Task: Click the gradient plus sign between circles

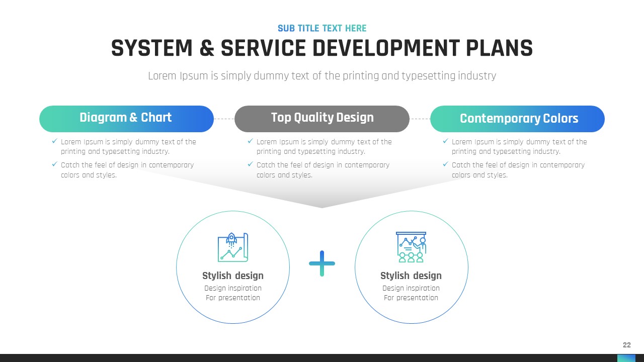Action: [322, 263]
